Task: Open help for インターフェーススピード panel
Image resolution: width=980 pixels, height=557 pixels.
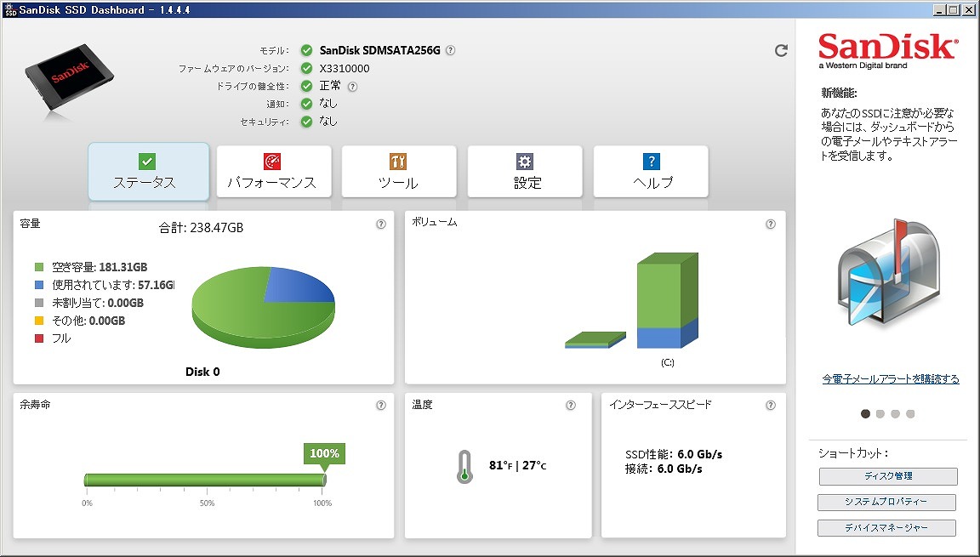Action: (771, 406)
